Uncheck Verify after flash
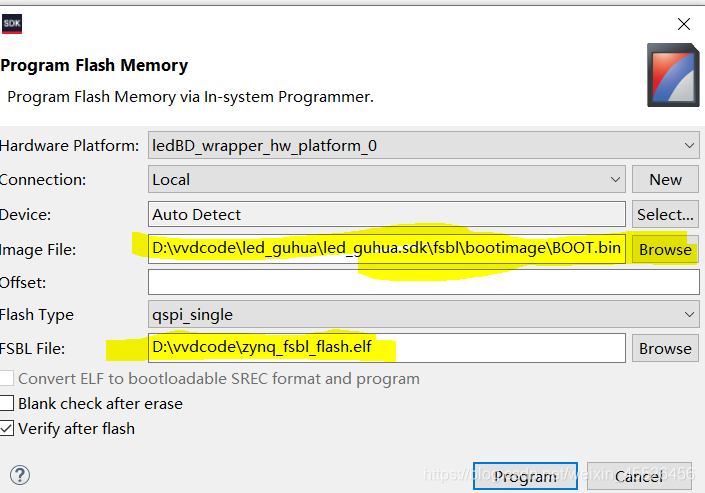 pos(7,428)
